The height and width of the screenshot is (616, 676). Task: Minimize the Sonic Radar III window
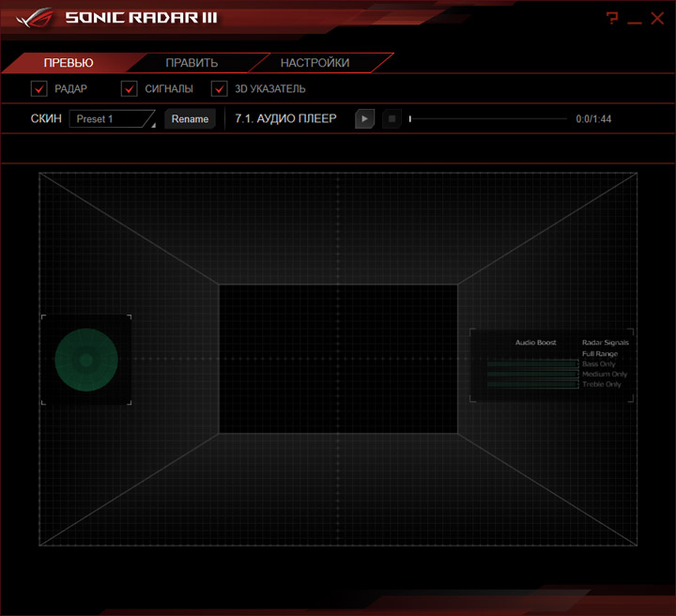635,22
